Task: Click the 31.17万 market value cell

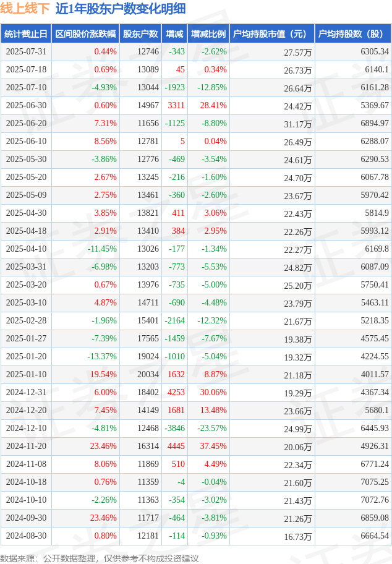Action: 298,124
